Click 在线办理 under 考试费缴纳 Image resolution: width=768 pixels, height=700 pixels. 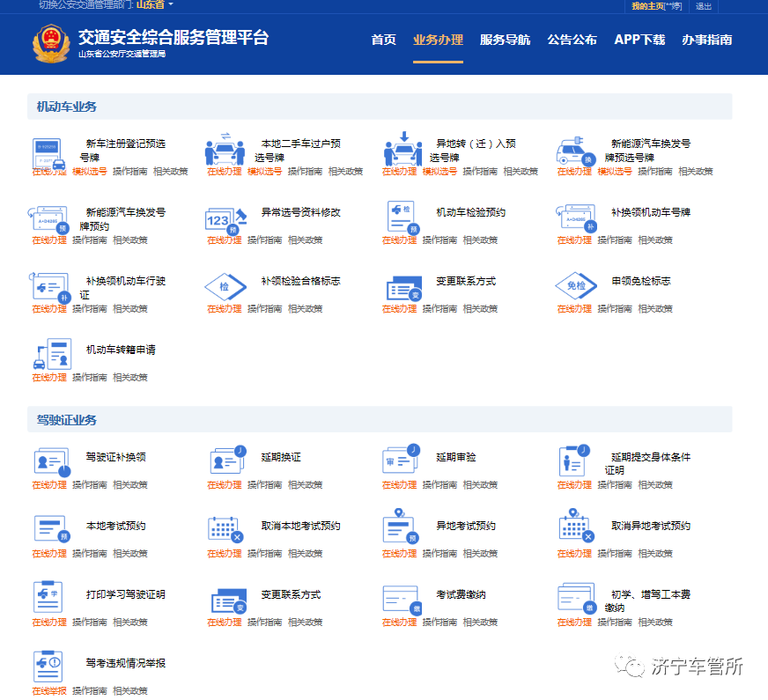point(399,623)
